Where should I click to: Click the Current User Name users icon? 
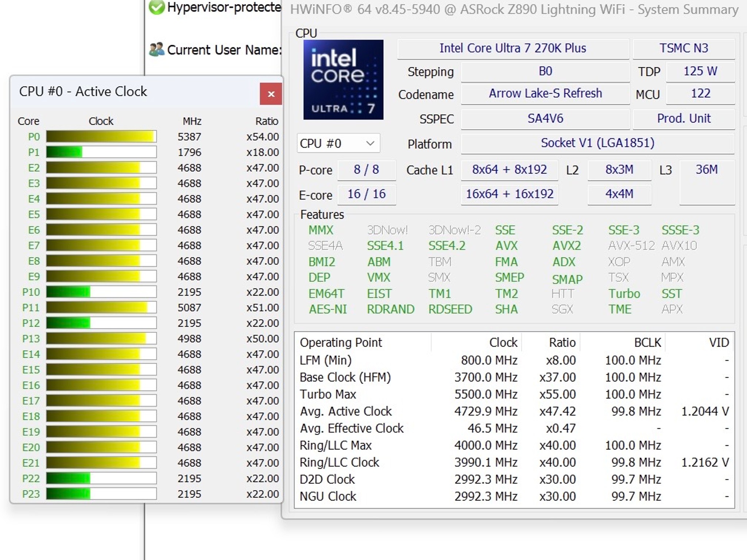pos(157,50)
